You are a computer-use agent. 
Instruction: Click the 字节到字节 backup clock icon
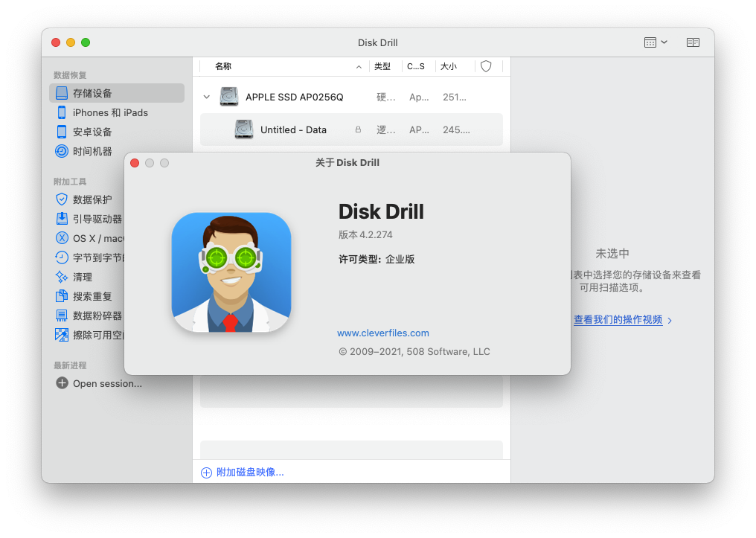click(x=62, y=257)
